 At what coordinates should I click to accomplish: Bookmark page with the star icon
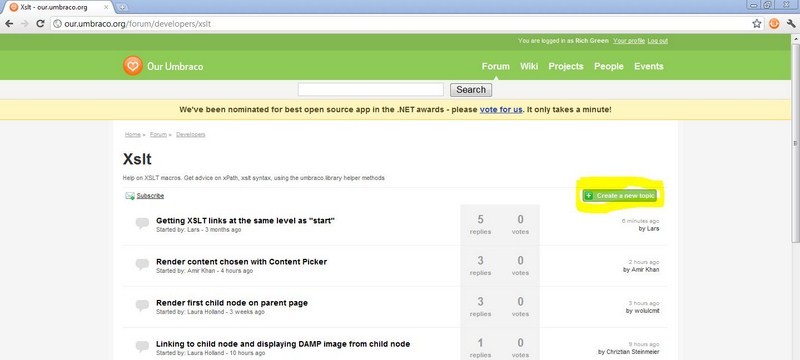(x=757, y=23)
